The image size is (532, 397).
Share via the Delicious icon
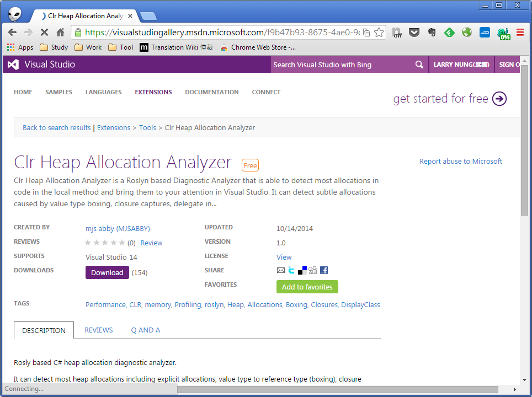(x=302, y=270)
